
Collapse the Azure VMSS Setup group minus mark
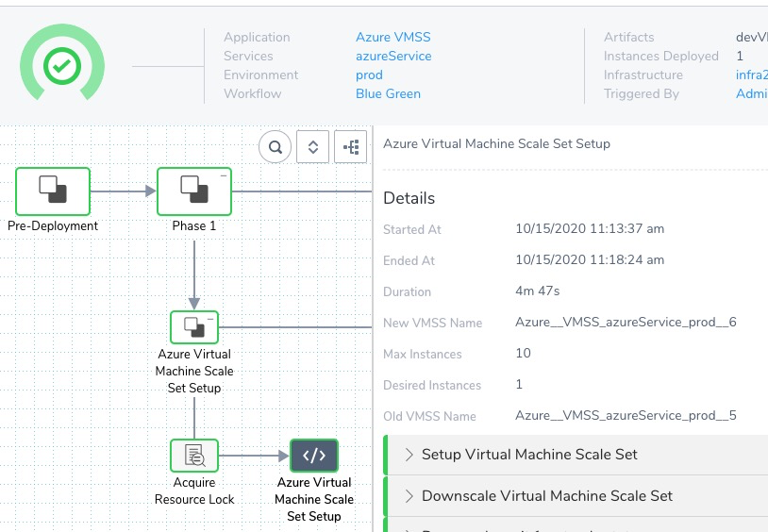(210, 319)
